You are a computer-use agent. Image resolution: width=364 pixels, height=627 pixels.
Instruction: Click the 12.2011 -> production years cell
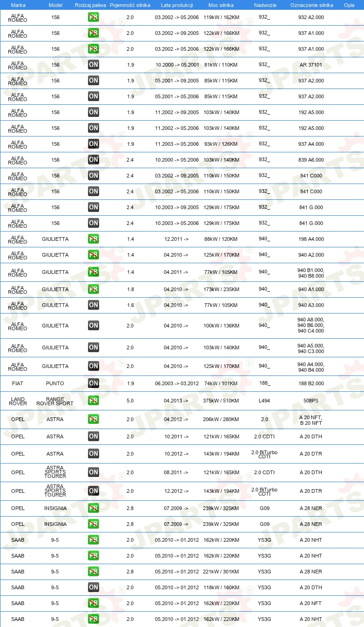click(176, 239)
